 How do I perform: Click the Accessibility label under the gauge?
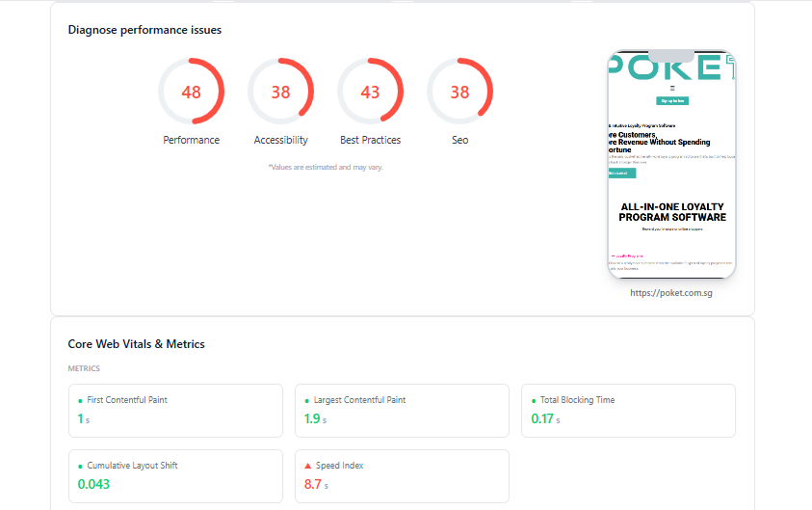coord(280,140)
